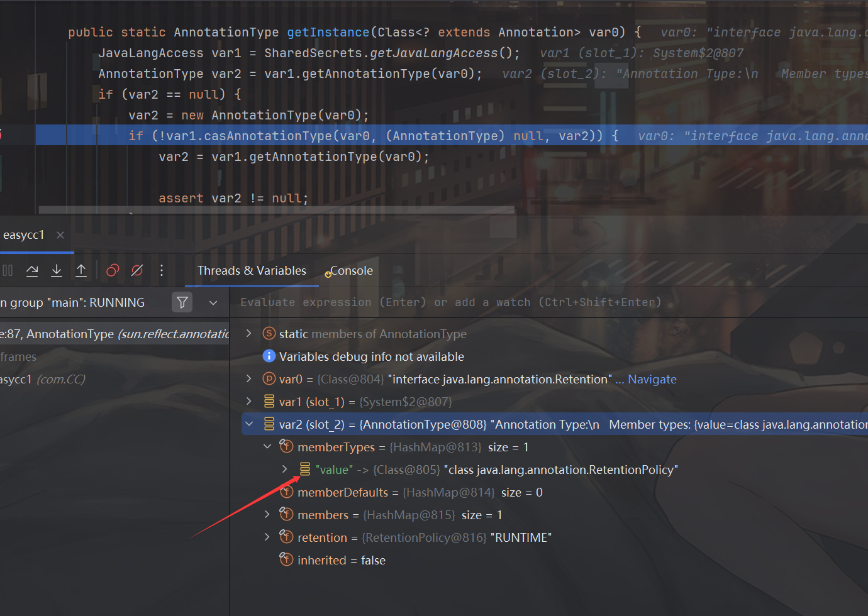
Task: Select the Threads & Variables tab
Action: [252, 271]
